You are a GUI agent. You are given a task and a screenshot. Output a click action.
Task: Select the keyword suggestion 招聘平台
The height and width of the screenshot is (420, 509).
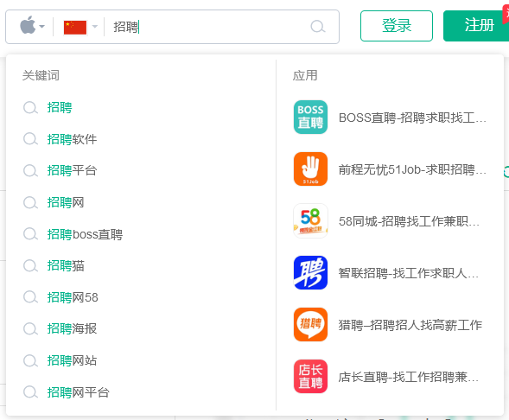click(72, 170)
